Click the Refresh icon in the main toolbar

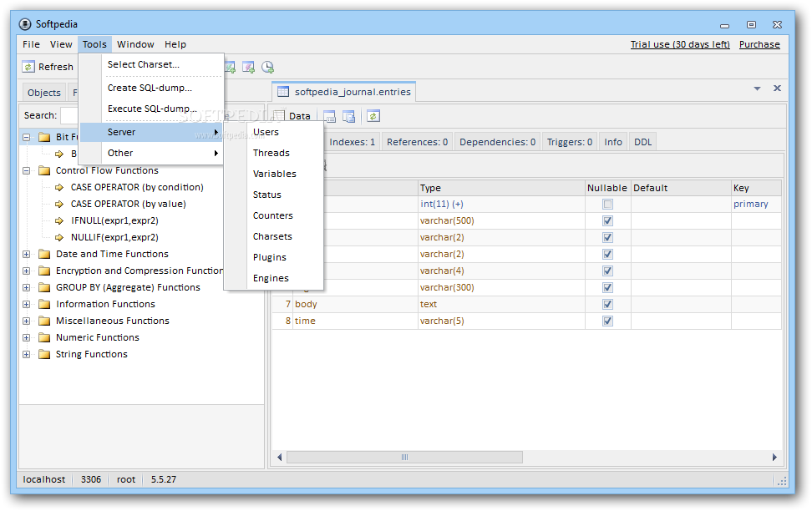tap(28, 67)
